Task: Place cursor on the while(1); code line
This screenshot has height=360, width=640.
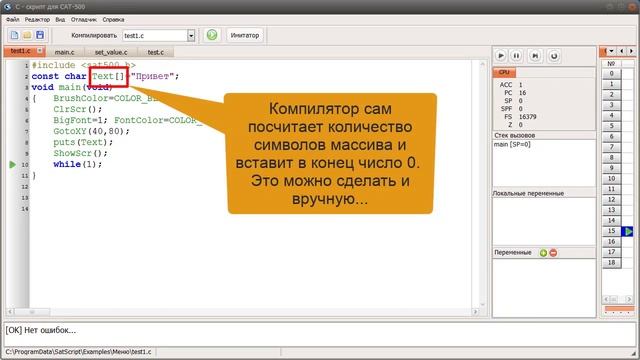Action: coord(78,164)
